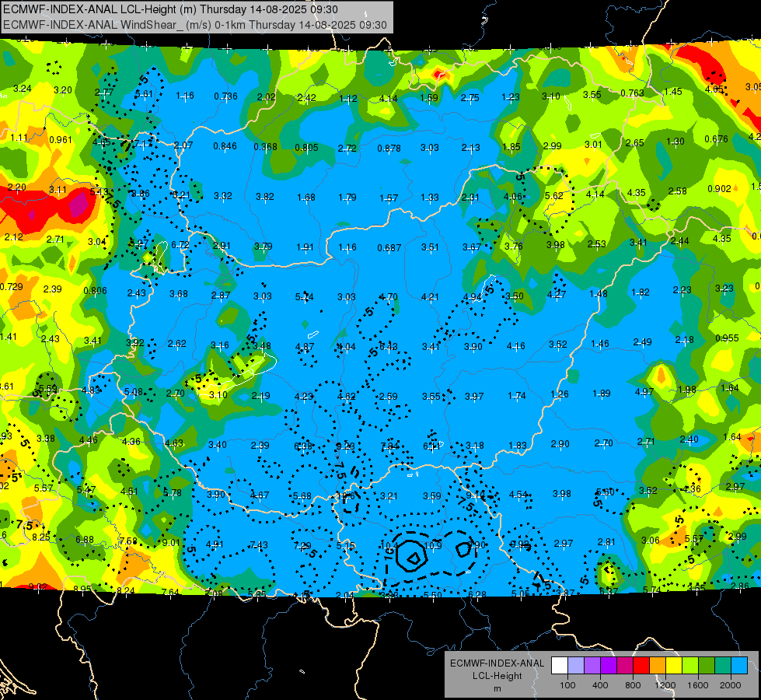The width and height of the screenshot is (761, 700).
Task: Click the wind shear value 4.63
Action: point(174,443)
